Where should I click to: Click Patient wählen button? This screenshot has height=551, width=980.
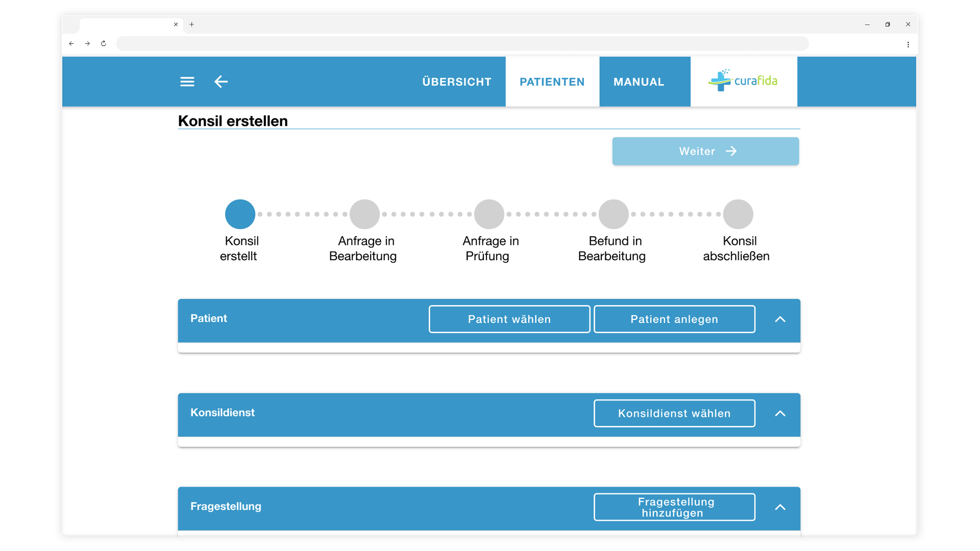point(509,319)
